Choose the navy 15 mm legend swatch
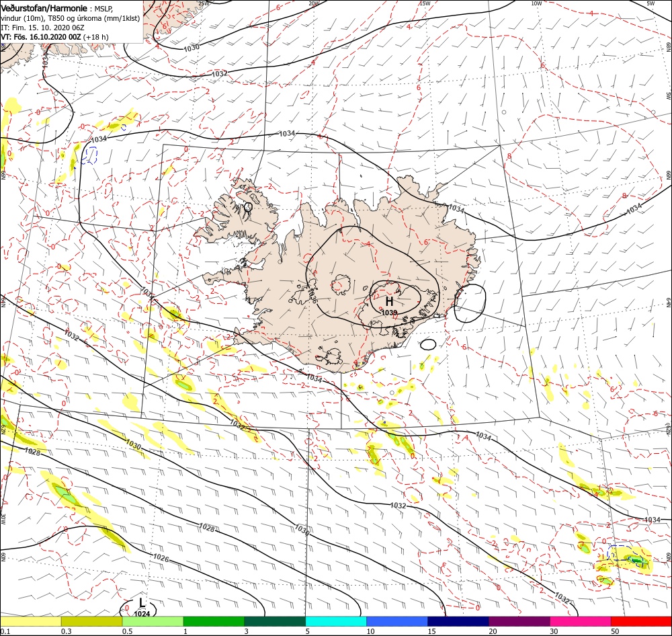The height and width of the screenshot is (636, 672). [458, 621]
